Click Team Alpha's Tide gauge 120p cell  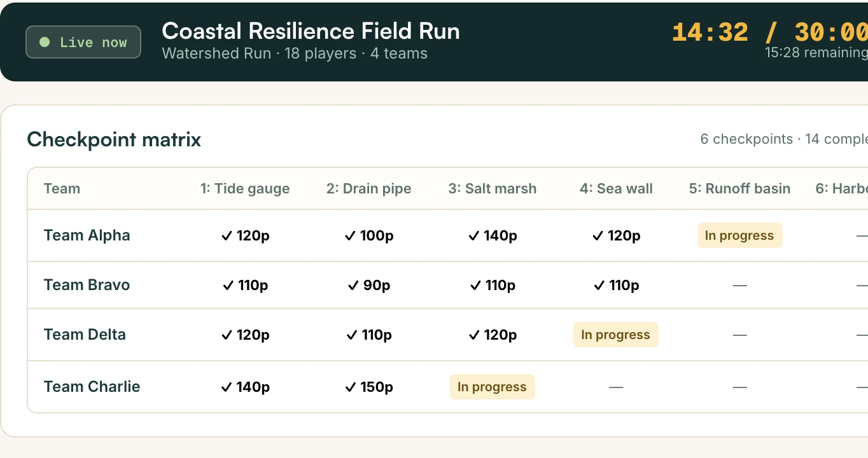click(x=245, y=235)
